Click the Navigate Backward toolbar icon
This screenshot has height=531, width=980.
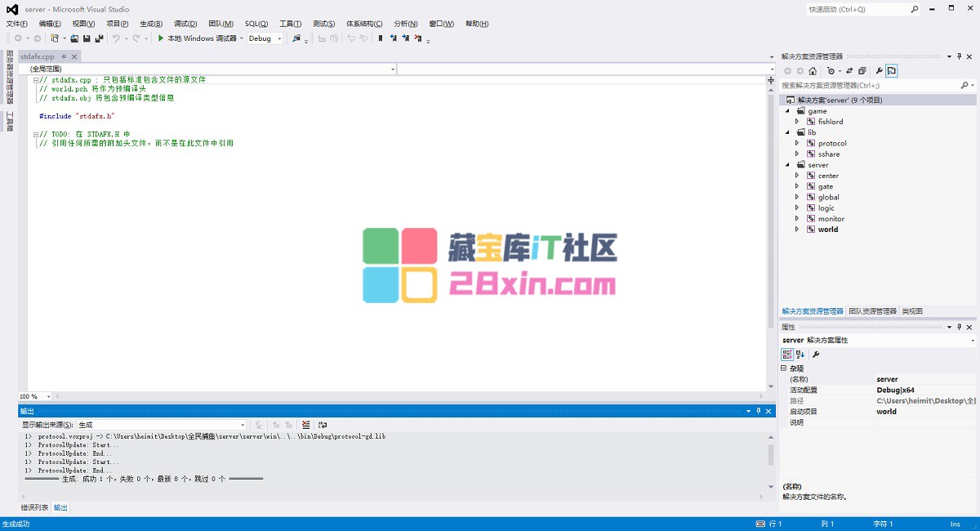(x=18, y=38)
